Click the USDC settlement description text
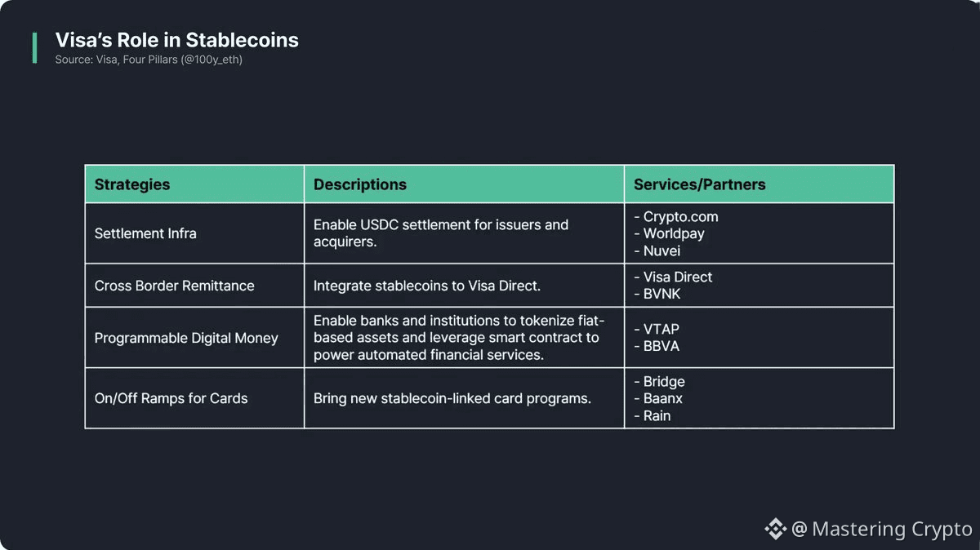980x550 pixels. [440, 233]
